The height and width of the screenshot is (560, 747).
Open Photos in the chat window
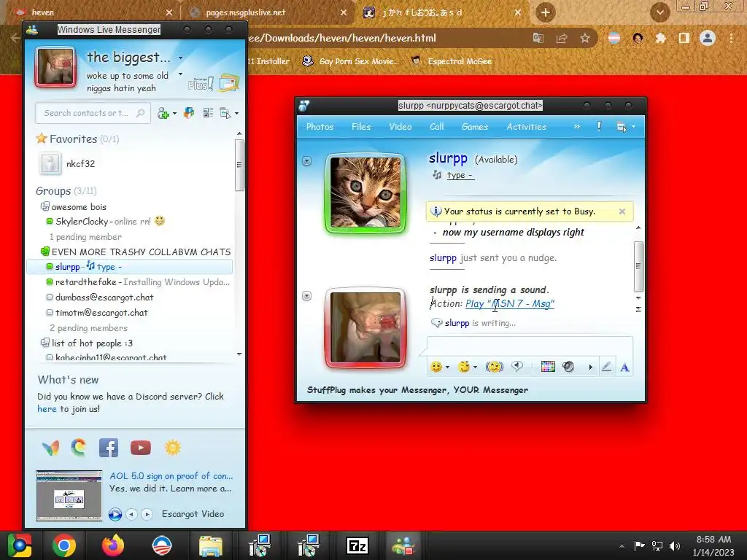pos(320,127)
